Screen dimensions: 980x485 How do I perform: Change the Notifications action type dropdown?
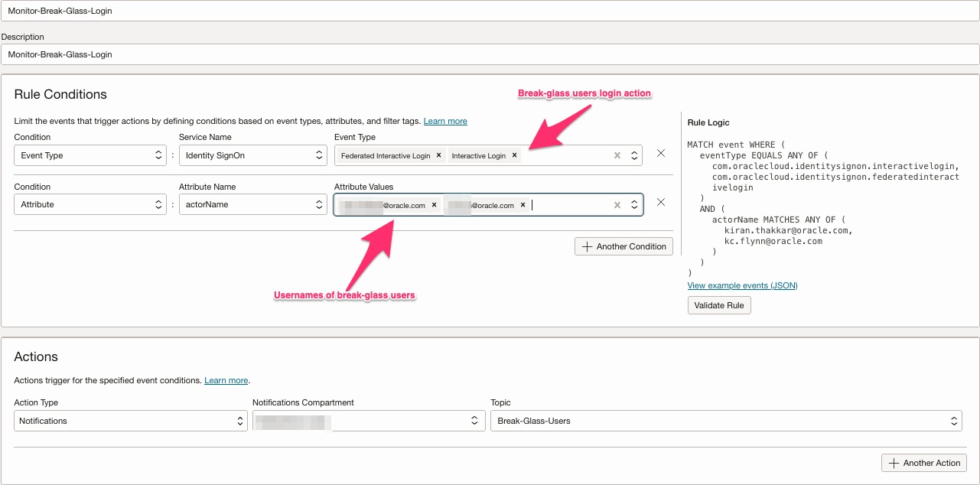coord(130,421)
